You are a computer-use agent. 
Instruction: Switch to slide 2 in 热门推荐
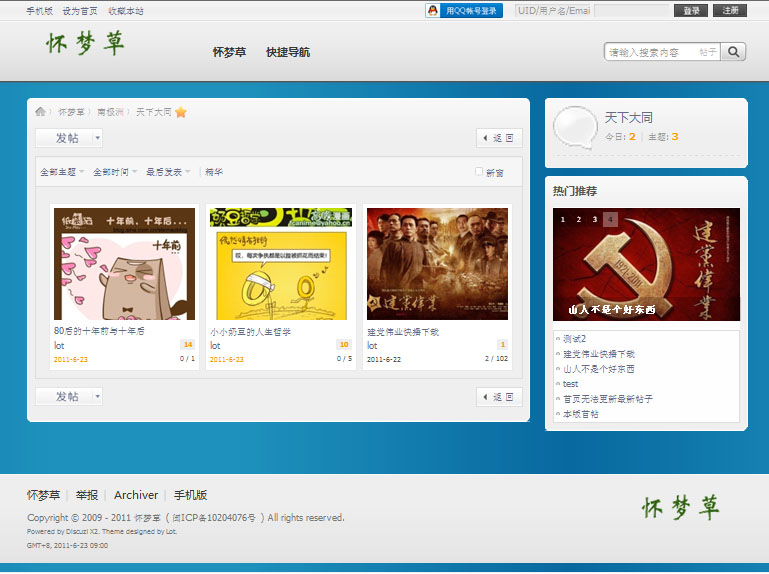(x=579, y=219)
